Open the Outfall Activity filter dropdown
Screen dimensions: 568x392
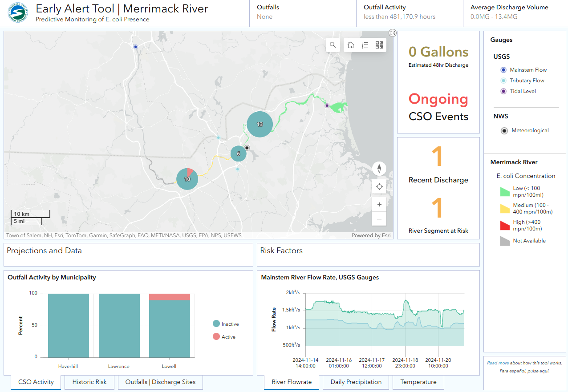pos(410,13)
